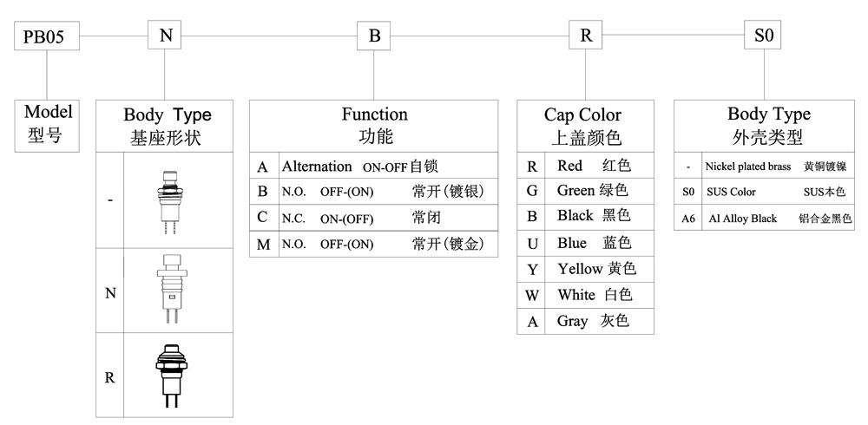The image size is (868, 425).
Task: Select the Green cap color entry
Action: [x=585, y=191]
